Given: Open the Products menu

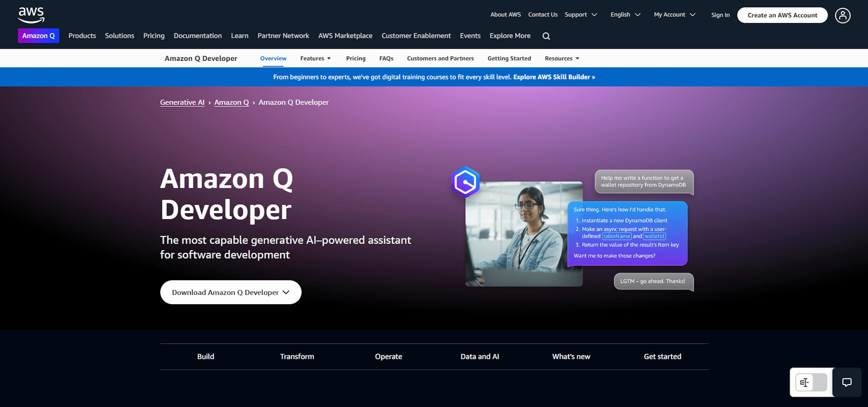Looking at the screenshot, I should (x=82, y=36).
